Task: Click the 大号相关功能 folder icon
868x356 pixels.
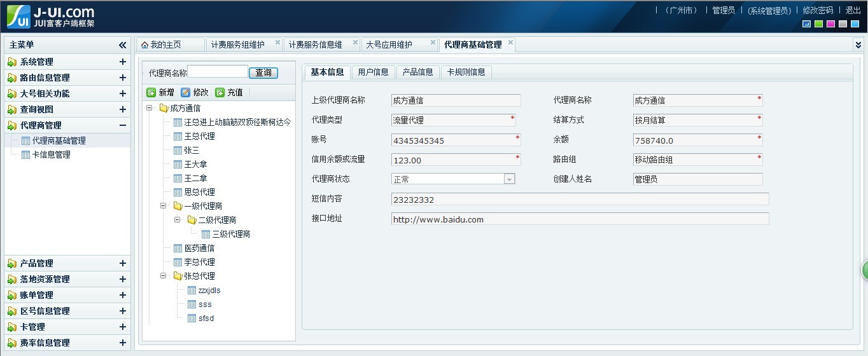Action: (x=12, y=93)
